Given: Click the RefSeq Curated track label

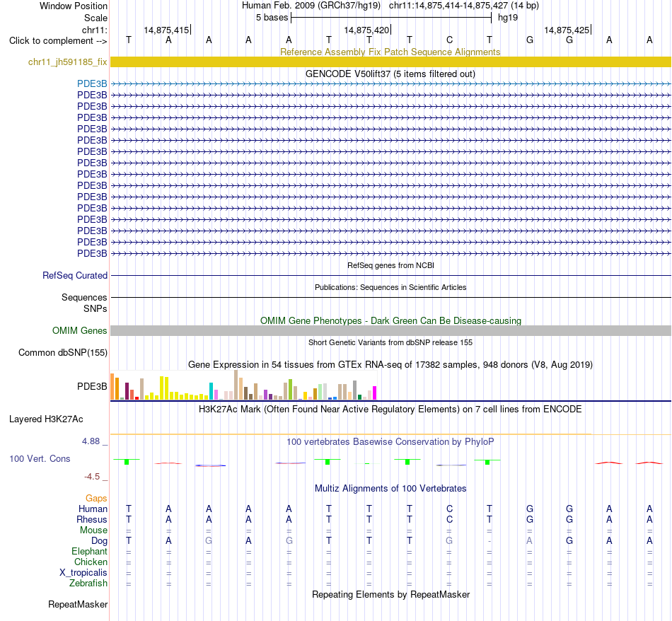Looking at the screenshot, I should click(x=75, y=276).
